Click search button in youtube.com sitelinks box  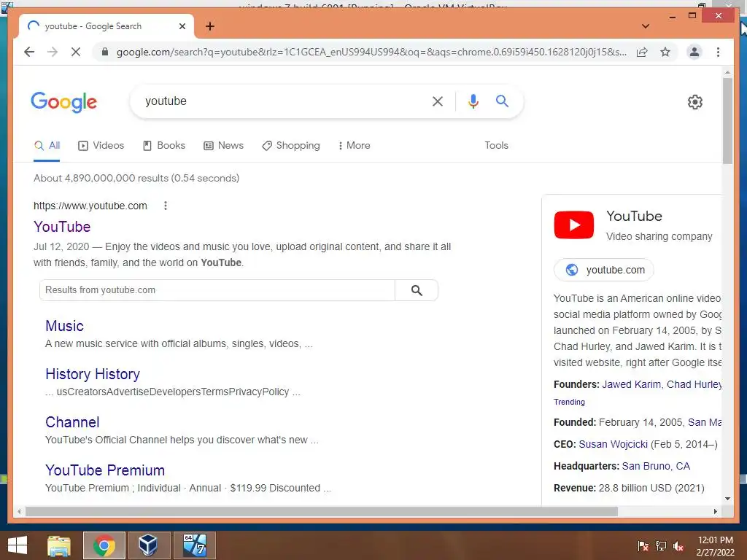pyautogui.click(x=417, y=290)
